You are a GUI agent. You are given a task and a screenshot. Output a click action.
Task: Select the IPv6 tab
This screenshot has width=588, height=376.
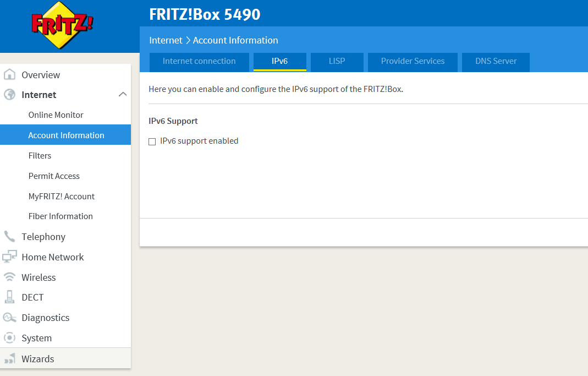[280, 61]
